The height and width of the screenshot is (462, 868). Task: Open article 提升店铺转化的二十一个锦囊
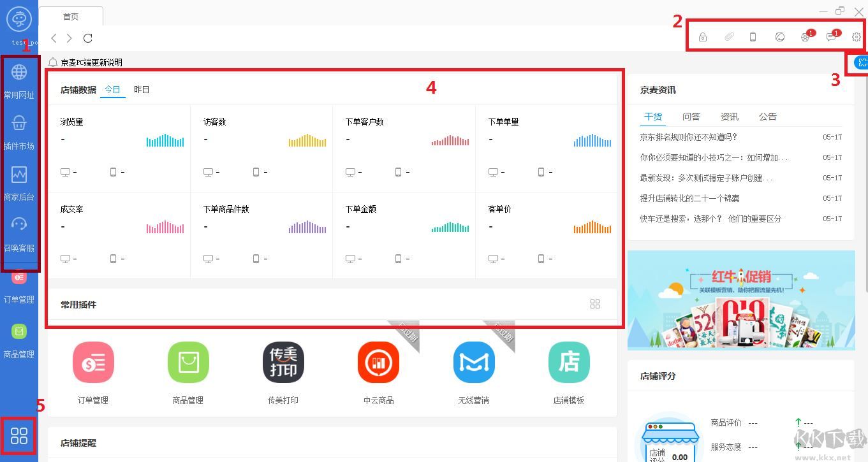click(x=690, y=198)
